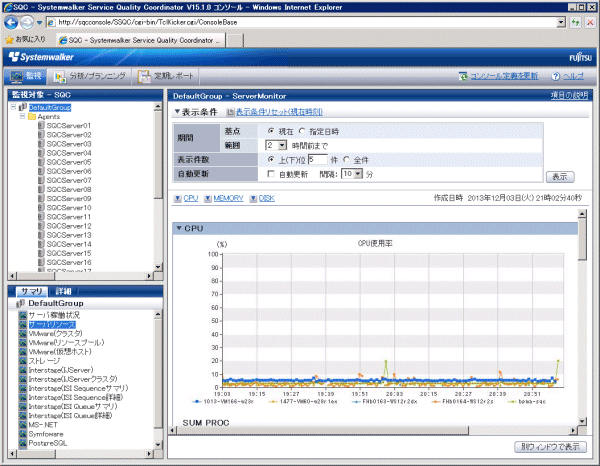Click monitor icon beside Symfoware
The image size is (600, 466).
click(x=23, y=434)
